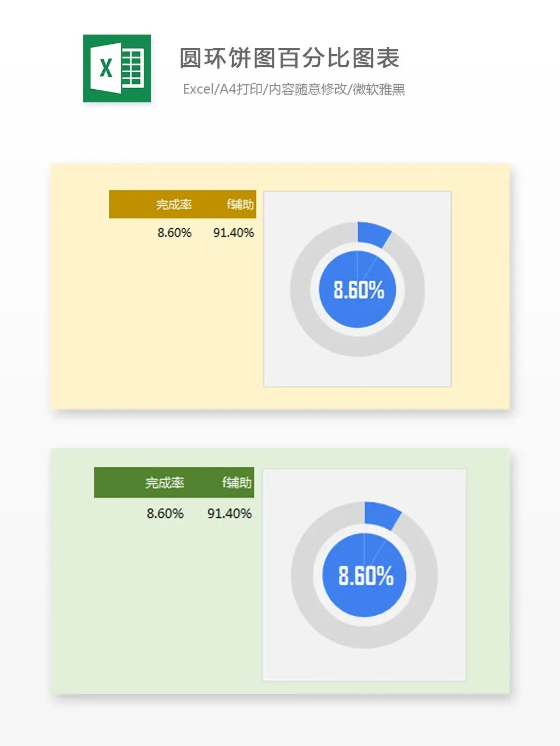This screenshot has width=560, height=746.
Task: Click the 91.40% cell in yellow panel
Action: [x=234, y=233]
